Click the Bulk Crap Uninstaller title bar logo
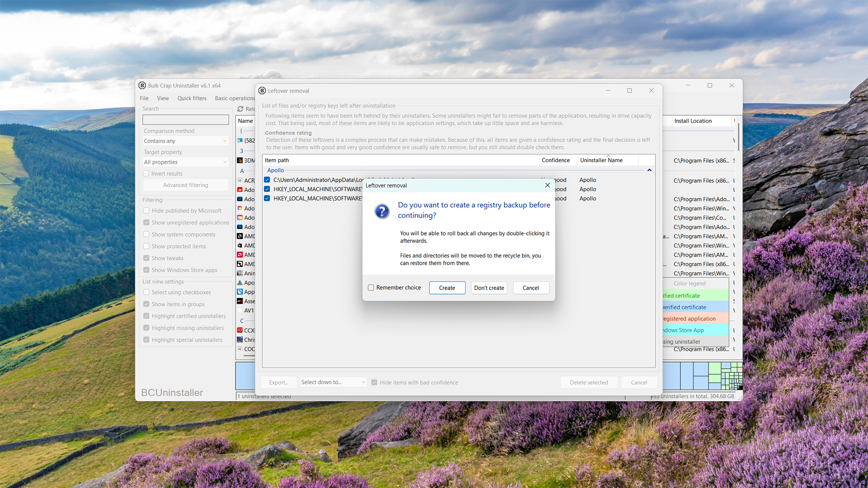868x488 pixels. [142, 85]
